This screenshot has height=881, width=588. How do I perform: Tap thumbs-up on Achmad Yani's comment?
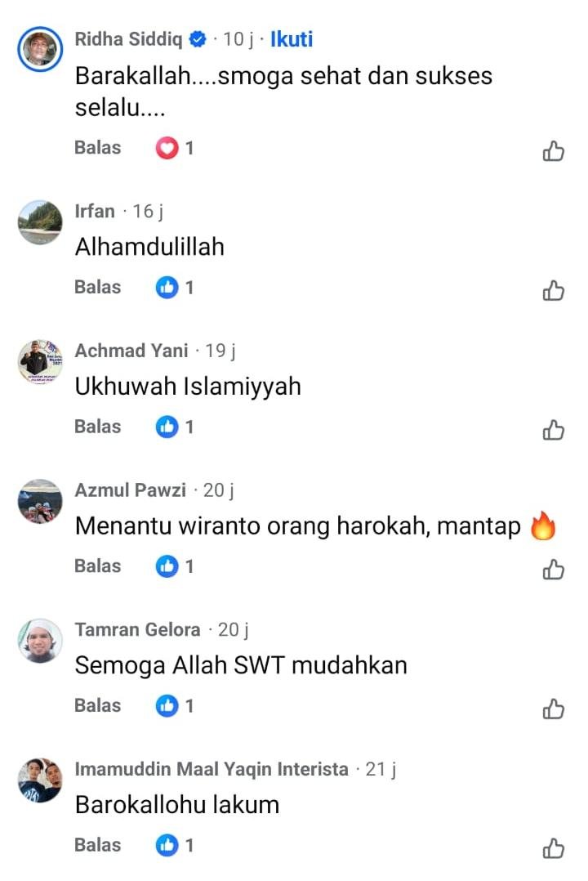pyautogui.click(x=553, y=431)
